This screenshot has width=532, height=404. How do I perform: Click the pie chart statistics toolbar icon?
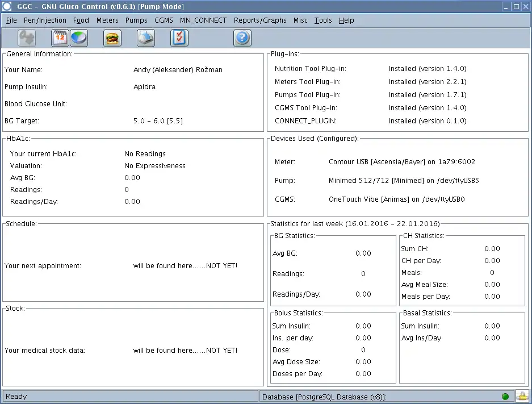pos(79,38)
